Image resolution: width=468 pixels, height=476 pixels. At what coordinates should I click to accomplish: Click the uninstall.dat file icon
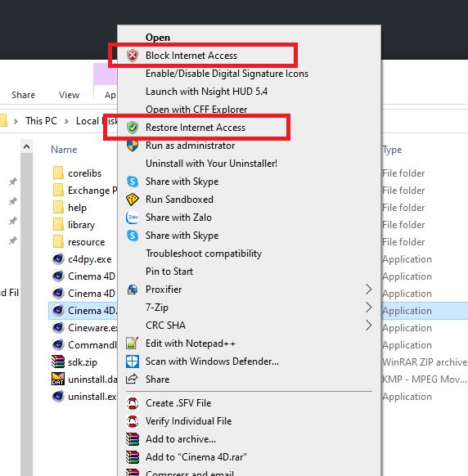[x=58, y=379]
